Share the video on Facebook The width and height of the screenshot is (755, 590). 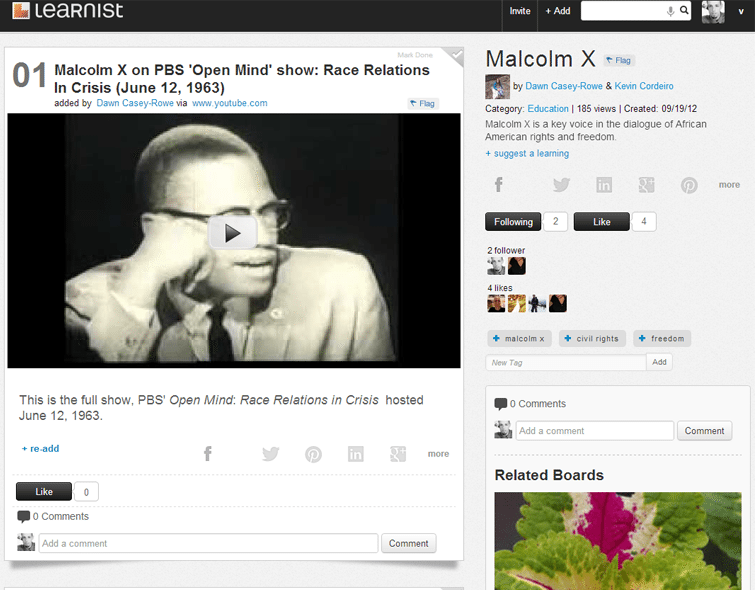coord(208,454)
